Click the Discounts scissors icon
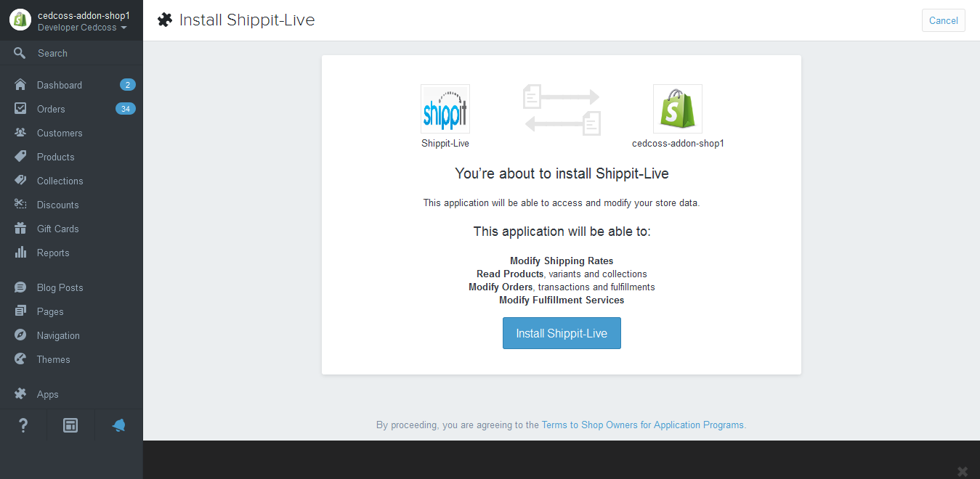This screenshot has width=980, height=479. click(20, 205)
